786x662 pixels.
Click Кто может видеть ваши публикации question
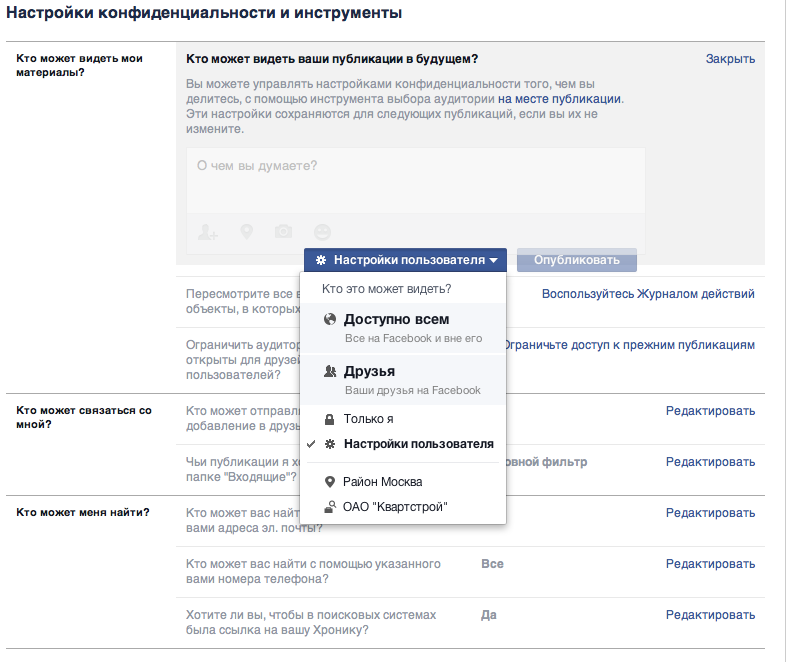coord(332,59)
